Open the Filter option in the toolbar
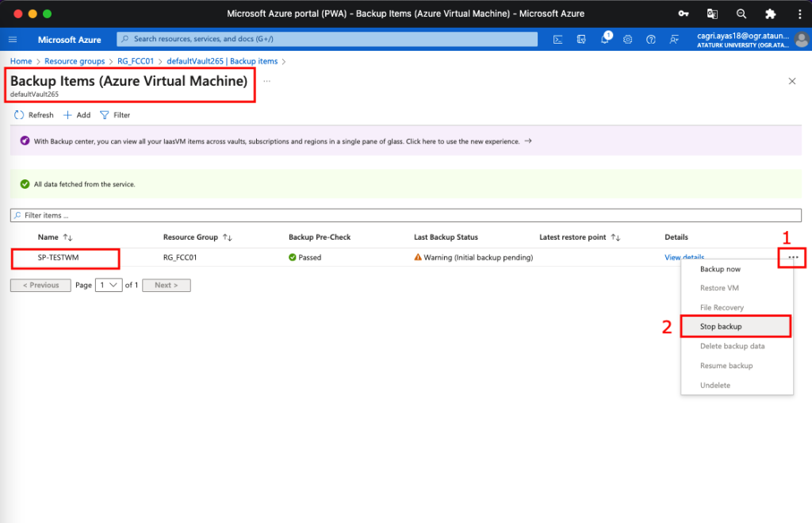 click(x=115, y=115)
